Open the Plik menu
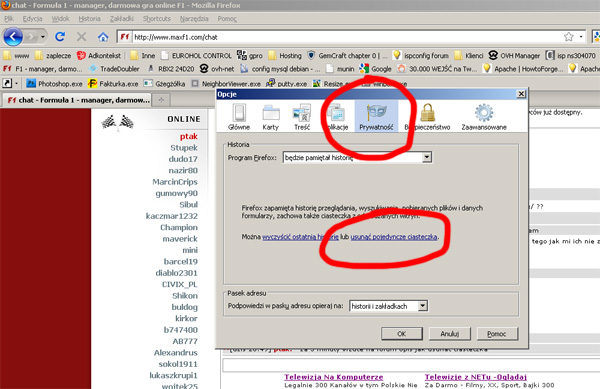Viewport: 600px width, 389px height. (8, 18)
